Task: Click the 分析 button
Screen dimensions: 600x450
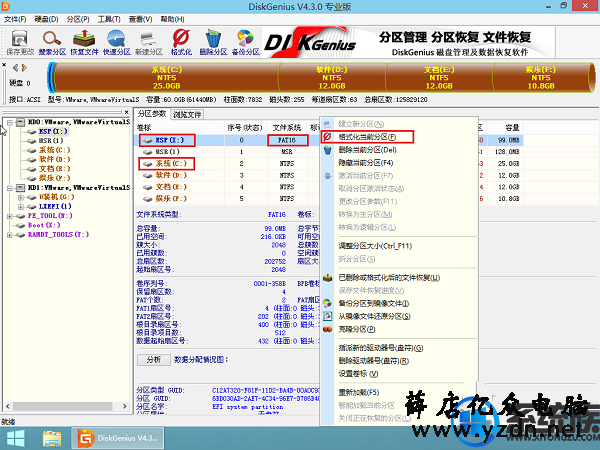Action: pyautogui.click(x=154, y=360)
